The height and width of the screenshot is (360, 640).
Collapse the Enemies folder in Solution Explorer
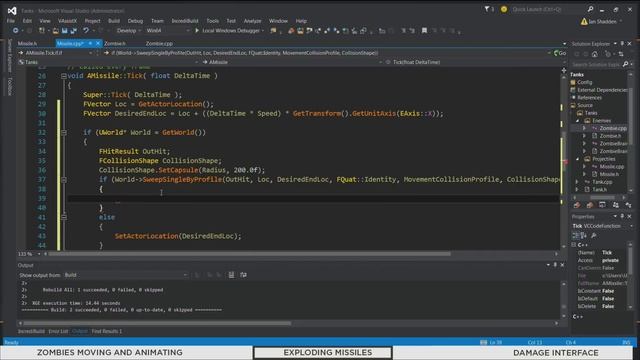(x=578, y=120)
